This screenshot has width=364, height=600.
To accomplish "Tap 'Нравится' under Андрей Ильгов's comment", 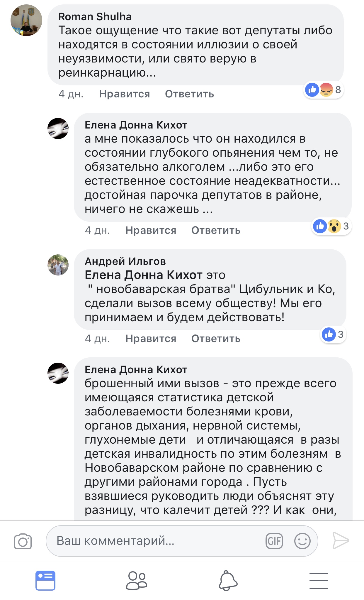I will point(151,339).
